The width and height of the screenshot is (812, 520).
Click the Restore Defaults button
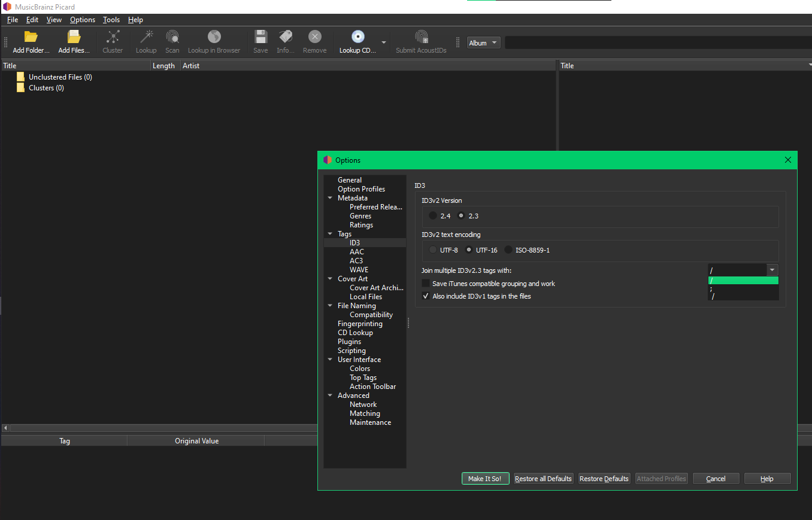(x=604, y=479)
